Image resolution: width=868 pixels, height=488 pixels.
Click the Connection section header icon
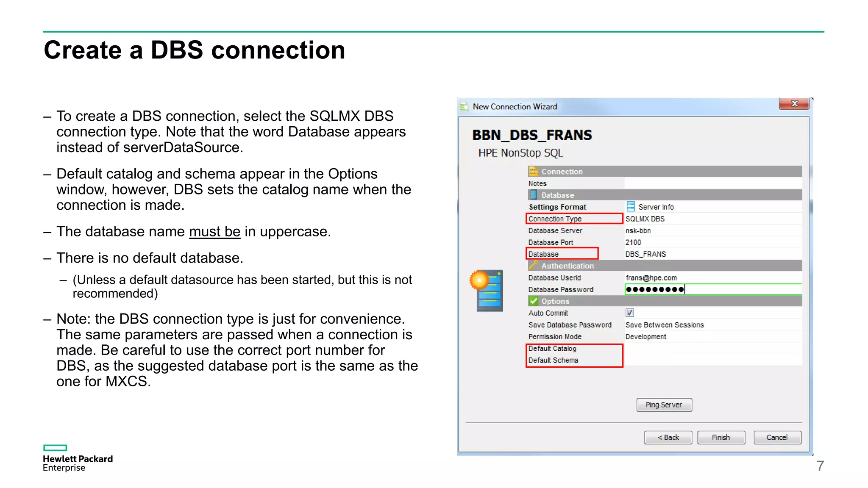[x=533, y=172]
